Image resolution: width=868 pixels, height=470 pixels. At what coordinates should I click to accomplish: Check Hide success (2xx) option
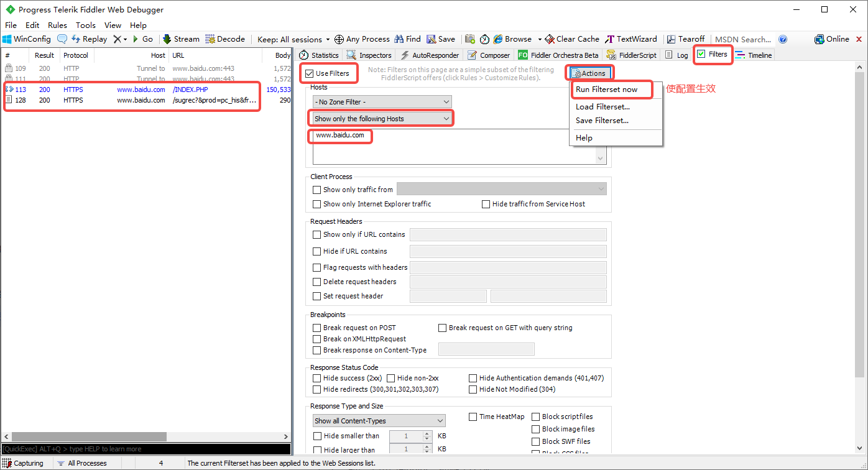tap(317, 379)
